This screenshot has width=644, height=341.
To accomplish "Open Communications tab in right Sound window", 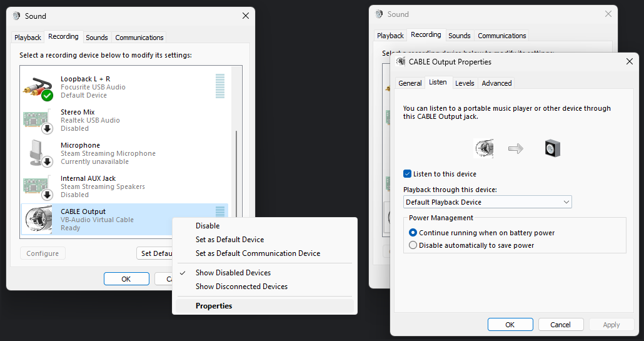I will click(x=502, y=36).
